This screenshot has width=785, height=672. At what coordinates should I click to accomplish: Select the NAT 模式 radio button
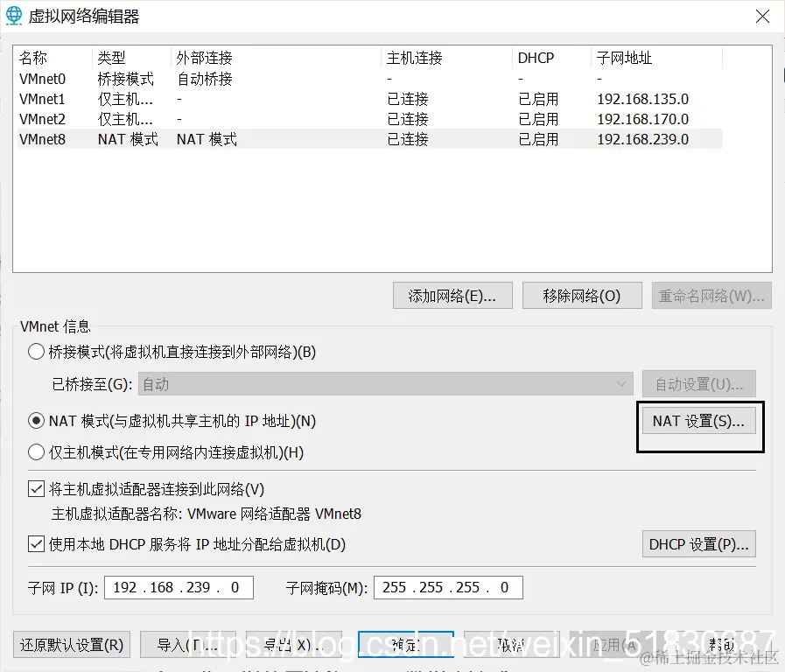[x=36, y=421]
